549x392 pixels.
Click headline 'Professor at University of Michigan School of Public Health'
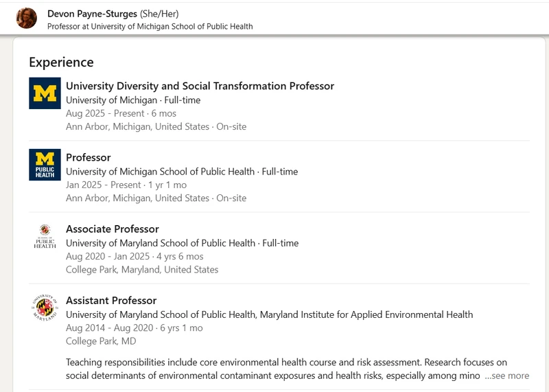point(150,27)
